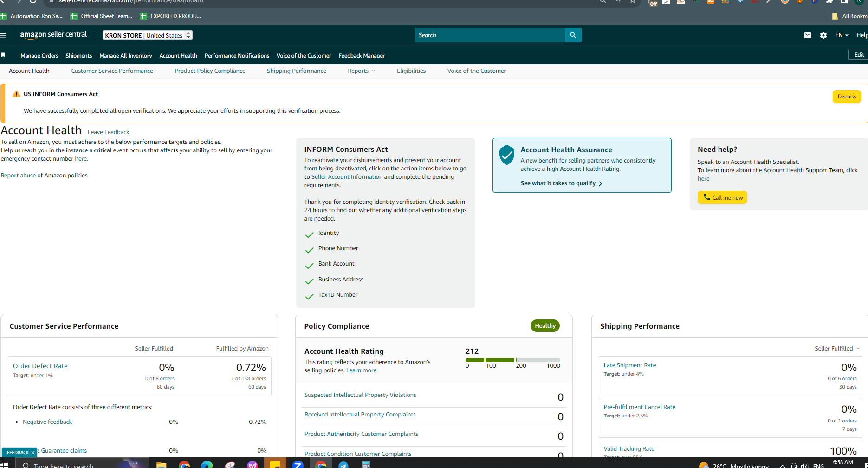Click the Account Health Rating progress bar

[x=513, y=360]
